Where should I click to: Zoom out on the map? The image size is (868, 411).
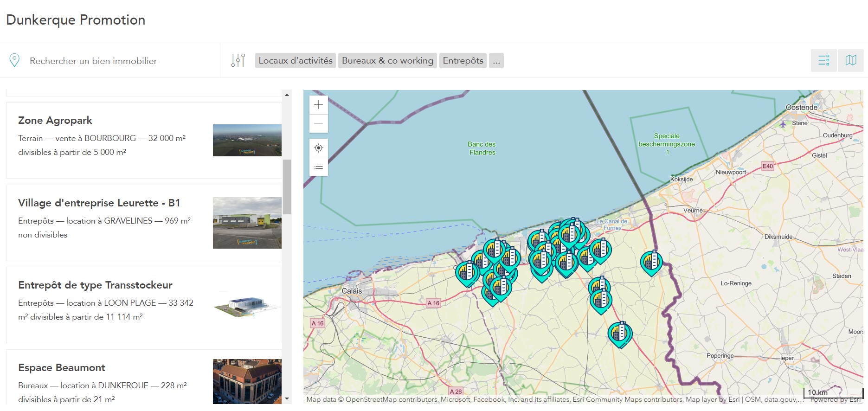pyautogui.click(x=318, y=123)
